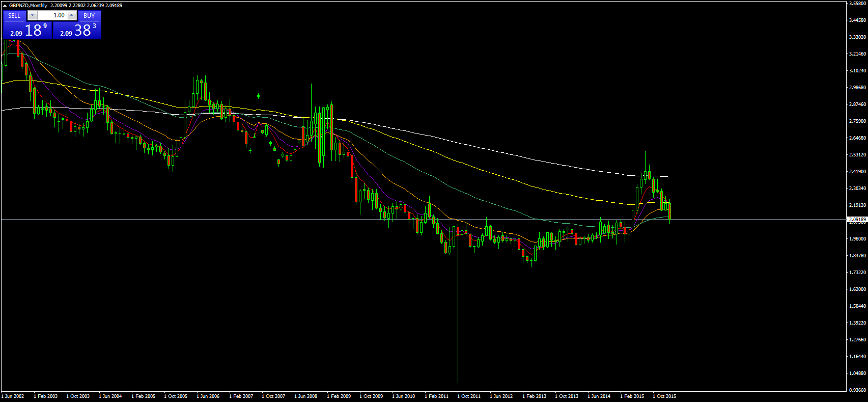Select the most recent red candlestick
The image size is (868, 402).
[x=669, y=210]
